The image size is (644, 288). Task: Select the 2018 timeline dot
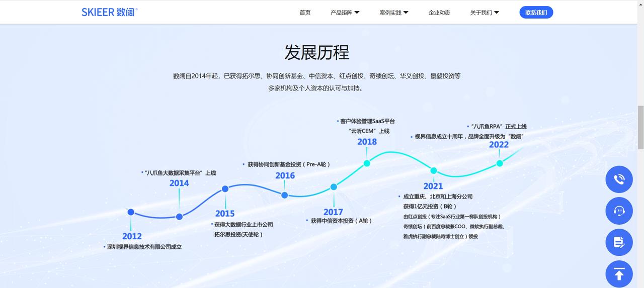(367, 163)
